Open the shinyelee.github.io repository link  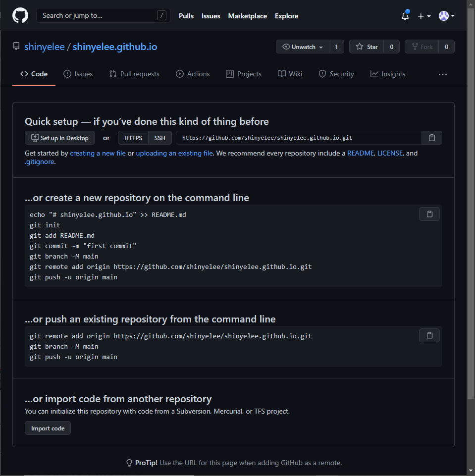pos(115,47)
